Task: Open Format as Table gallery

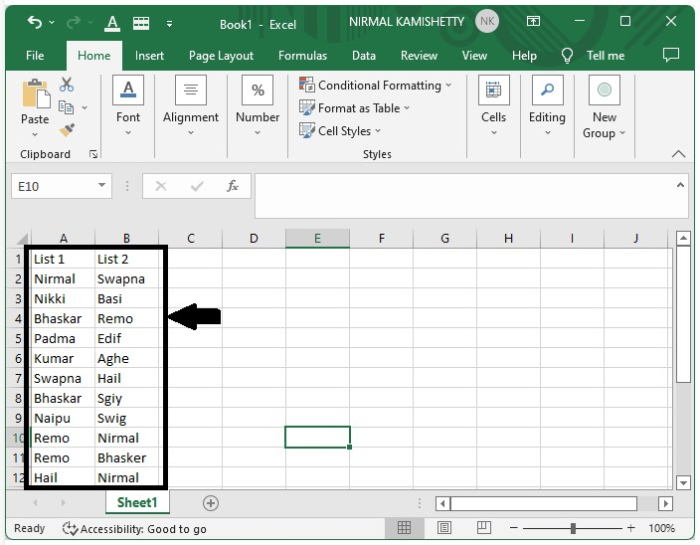Action: (354, 108)
